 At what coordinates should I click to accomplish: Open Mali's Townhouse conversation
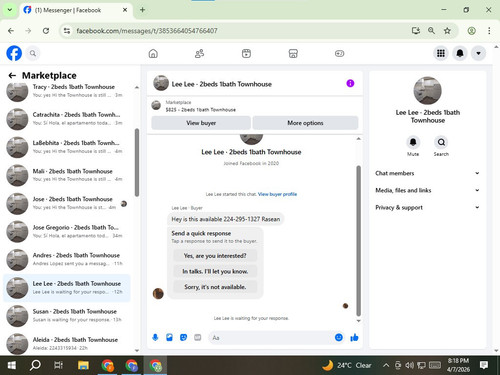67,175
